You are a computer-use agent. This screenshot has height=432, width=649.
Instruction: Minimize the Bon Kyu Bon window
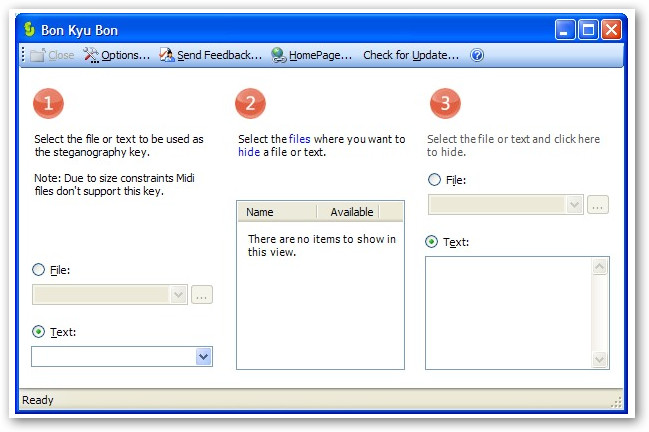(x=565, y=30)
